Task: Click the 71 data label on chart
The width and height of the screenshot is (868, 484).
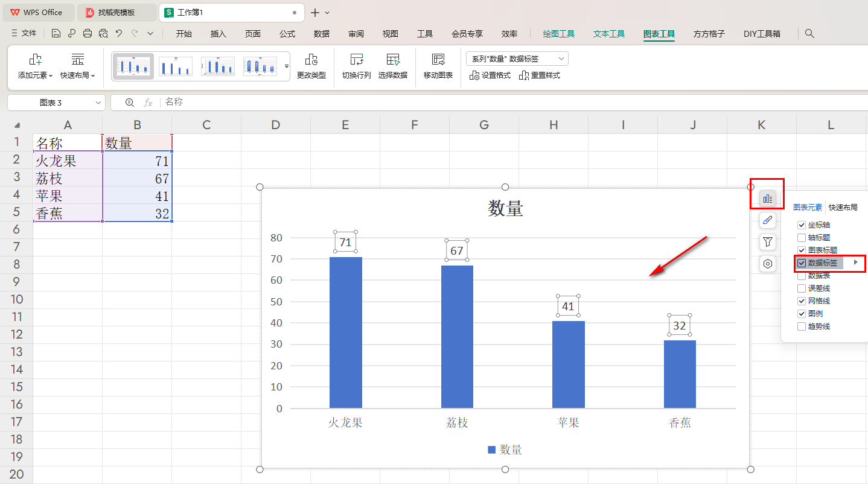Action: point(345,243)
